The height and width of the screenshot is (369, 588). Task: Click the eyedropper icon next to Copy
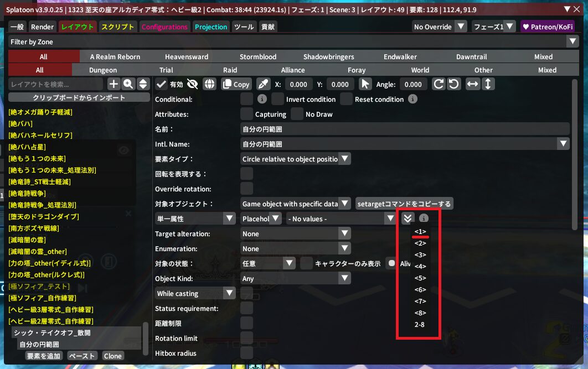pos(264,84)
